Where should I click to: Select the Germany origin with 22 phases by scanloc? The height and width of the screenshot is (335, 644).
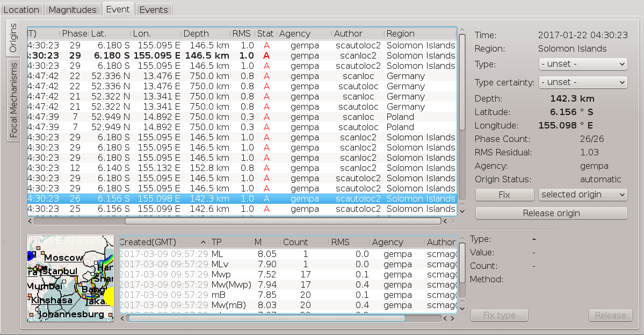[242, 76]
